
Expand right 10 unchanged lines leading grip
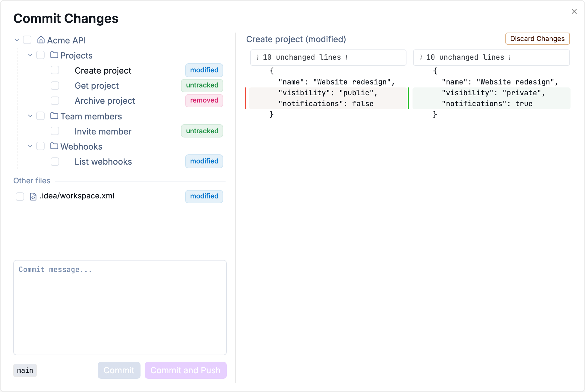tap(421, 57)
